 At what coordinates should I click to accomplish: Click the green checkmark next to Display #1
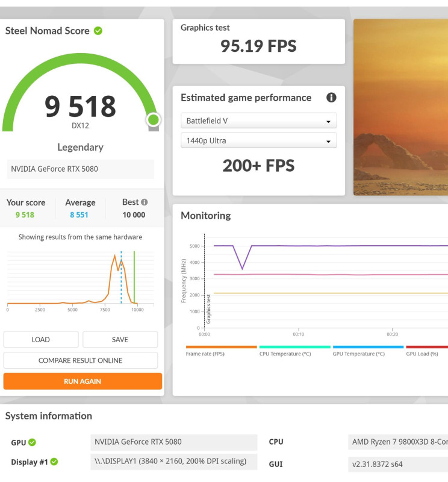(54, 462)
